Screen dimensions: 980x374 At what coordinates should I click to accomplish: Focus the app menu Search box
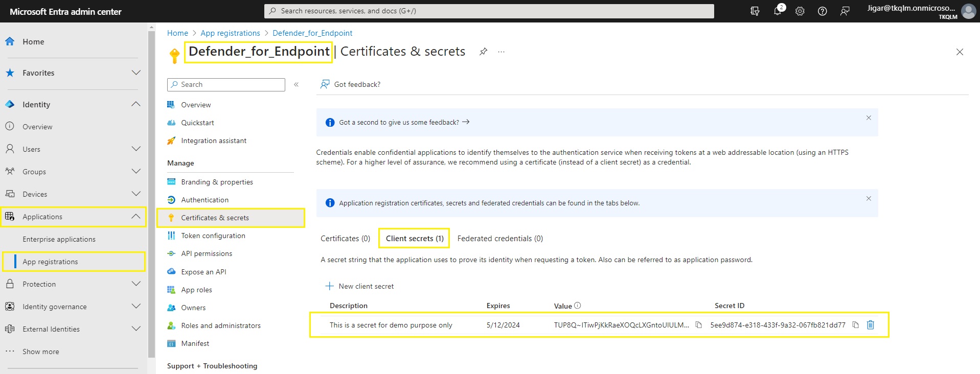tap(226, 85)
